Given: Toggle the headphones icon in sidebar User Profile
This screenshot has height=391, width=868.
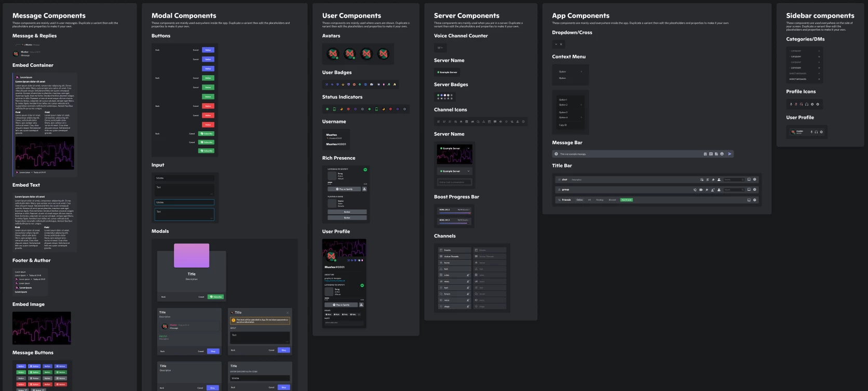Looking at the screenshot, I should coord(816,132).
